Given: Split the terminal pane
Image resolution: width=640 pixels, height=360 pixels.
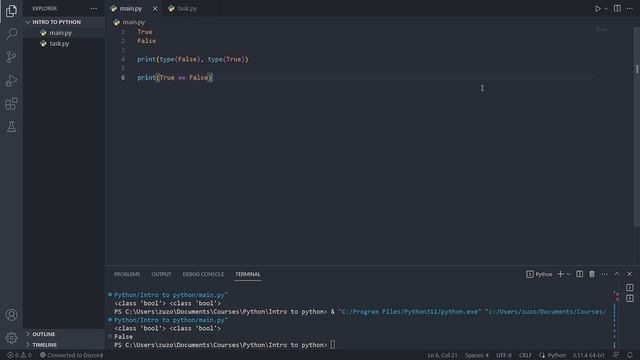Looking at the screenshot, I should pos(580,274).
